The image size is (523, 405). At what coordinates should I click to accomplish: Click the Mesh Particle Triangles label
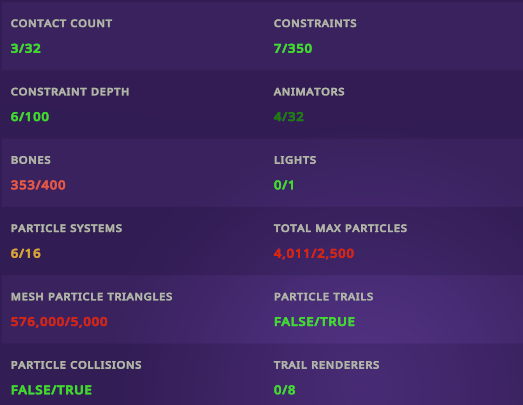[x=92, y=297]
